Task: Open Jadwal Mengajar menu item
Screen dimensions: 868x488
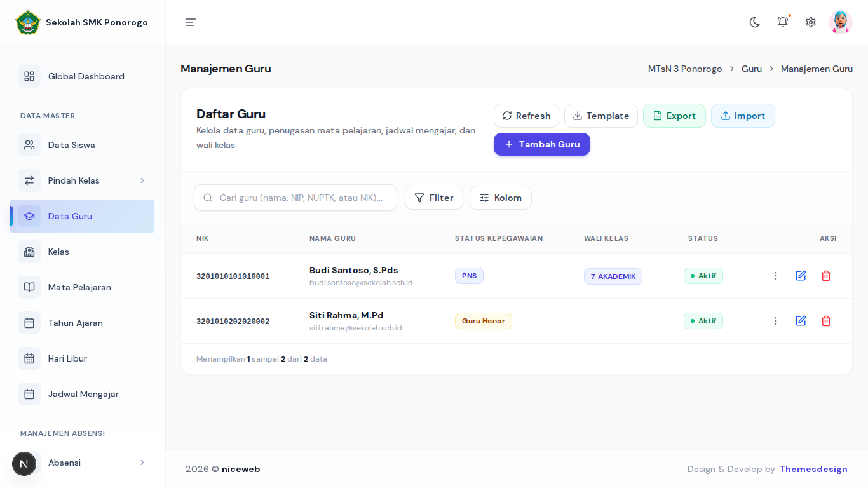Action: pyautogui.click(x=82, y=394)
